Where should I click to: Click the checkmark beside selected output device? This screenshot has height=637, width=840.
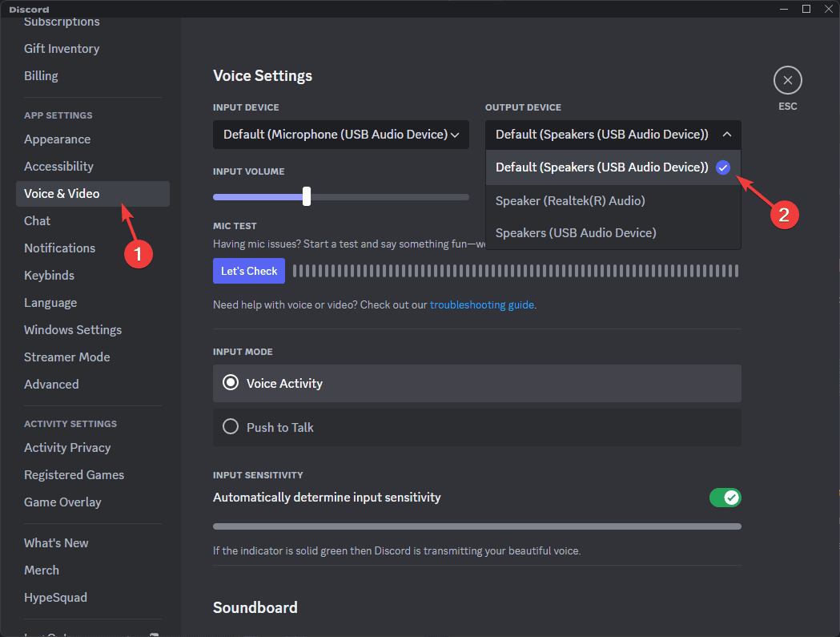click(x=723, y=167)
